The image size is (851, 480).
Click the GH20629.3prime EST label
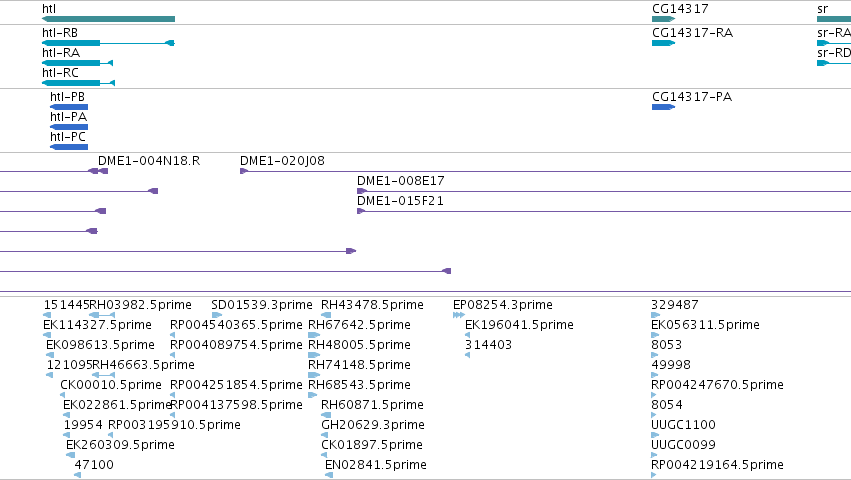(373, 425)
